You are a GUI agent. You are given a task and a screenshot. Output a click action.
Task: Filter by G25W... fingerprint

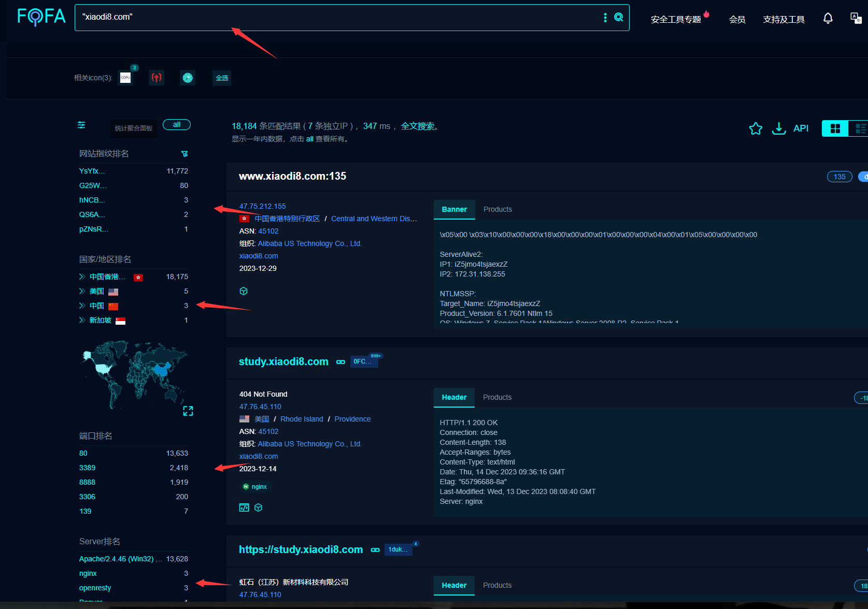(93, 185)
